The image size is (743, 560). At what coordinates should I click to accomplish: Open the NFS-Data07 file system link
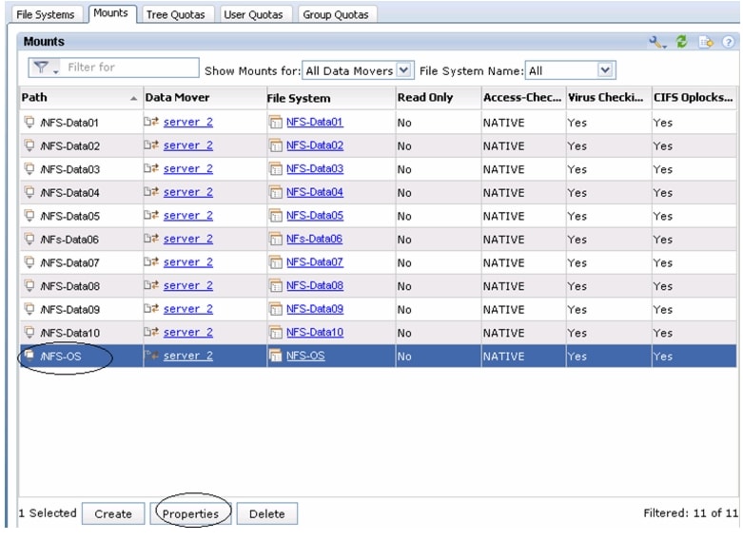click(x=315, y=262)
